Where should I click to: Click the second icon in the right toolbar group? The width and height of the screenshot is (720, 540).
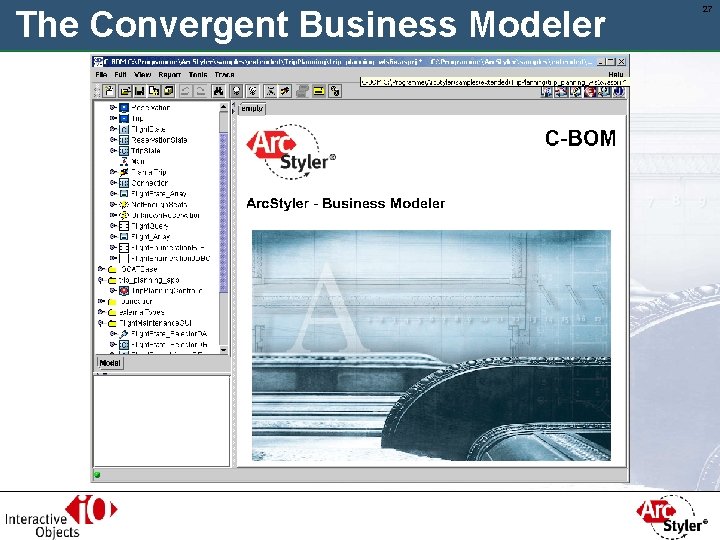[x=561, y=91]
